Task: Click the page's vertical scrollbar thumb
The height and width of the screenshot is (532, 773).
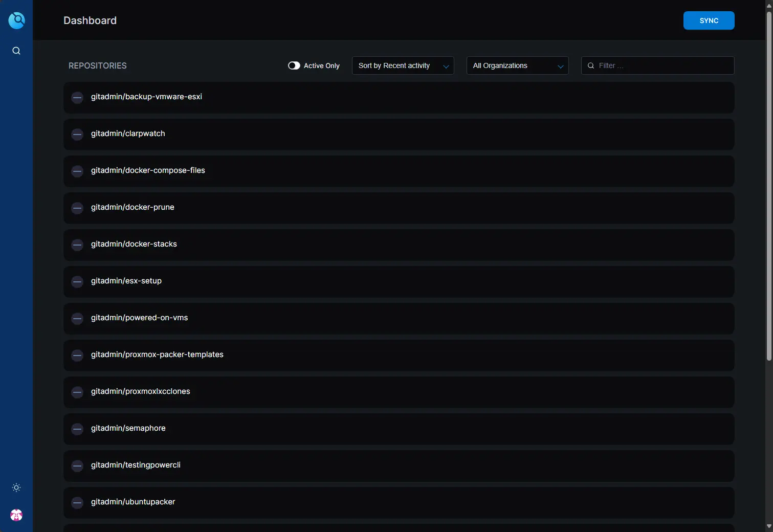Action: 769,184
